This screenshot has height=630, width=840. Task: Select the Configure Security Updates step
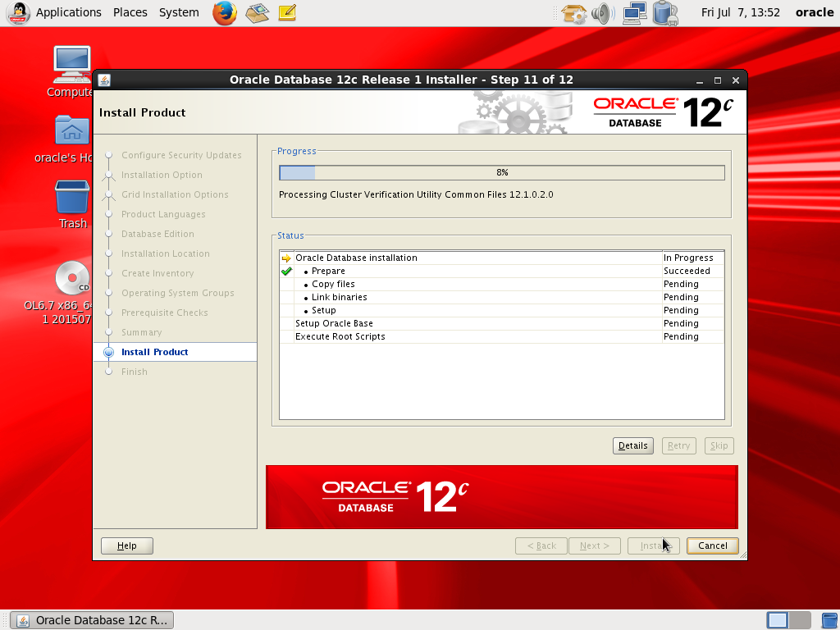point(181,155)
